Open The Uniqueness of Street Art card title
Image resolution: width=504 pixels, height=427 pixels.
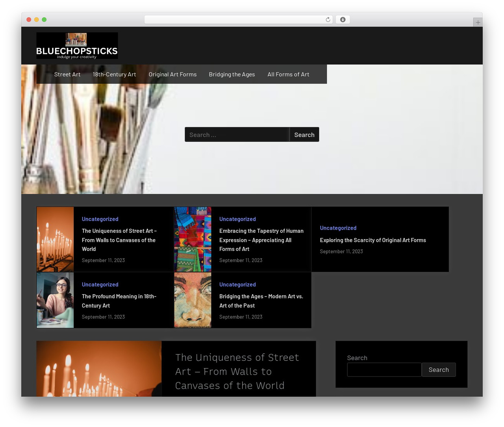coord(119,240)
